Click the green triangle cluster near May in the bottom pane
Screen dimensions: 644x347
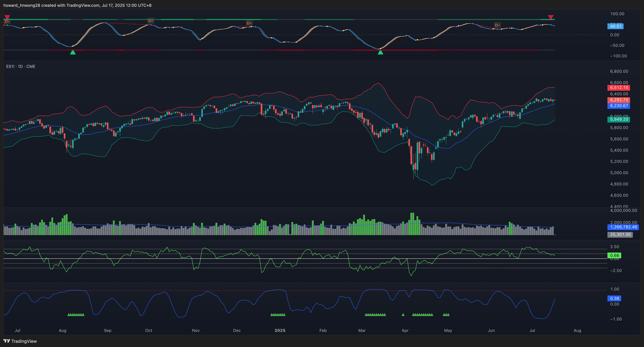446,314
